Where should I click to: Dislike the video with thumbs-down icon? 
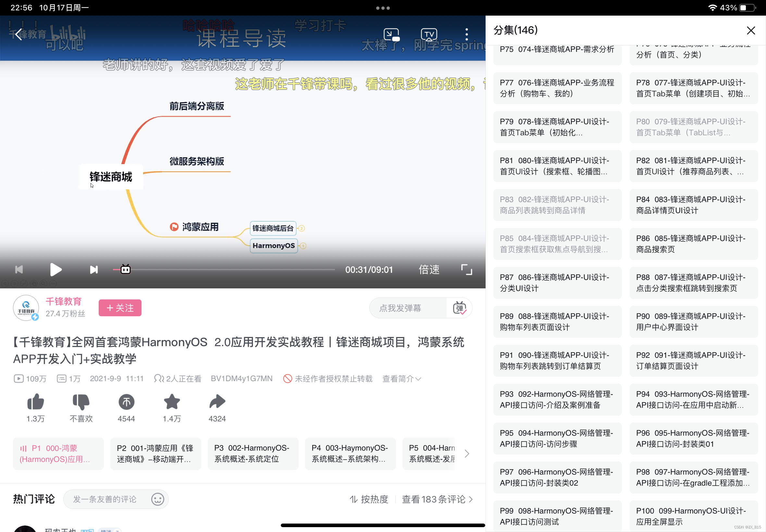(x=81, y=401)
